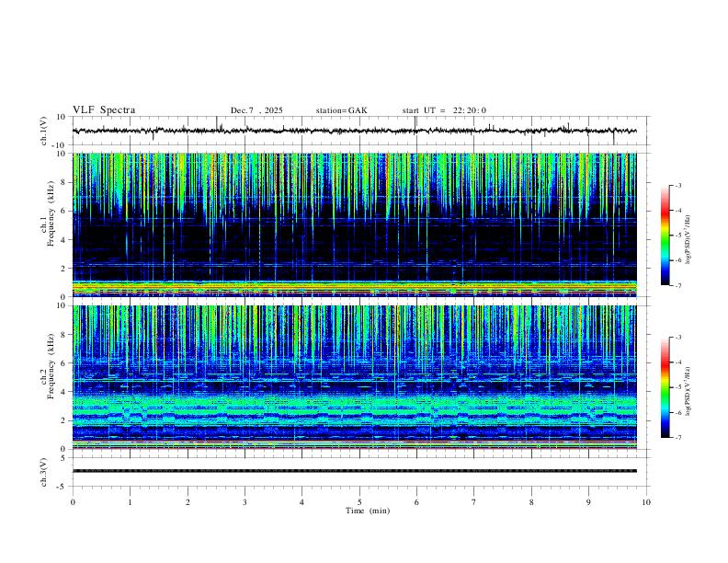
Task: Click the "4" tick on the Time axis
Action: (x=301, y=502)
